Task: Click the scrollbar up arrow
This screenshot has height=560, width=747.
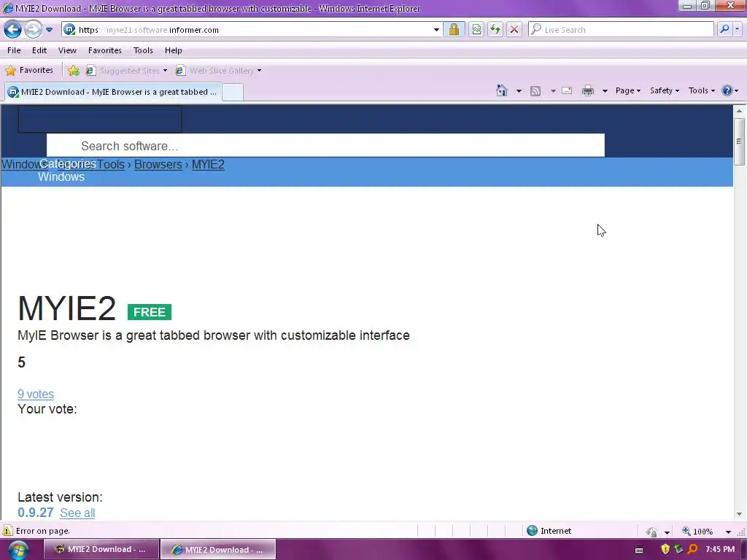Action: (x=739, y=111)
